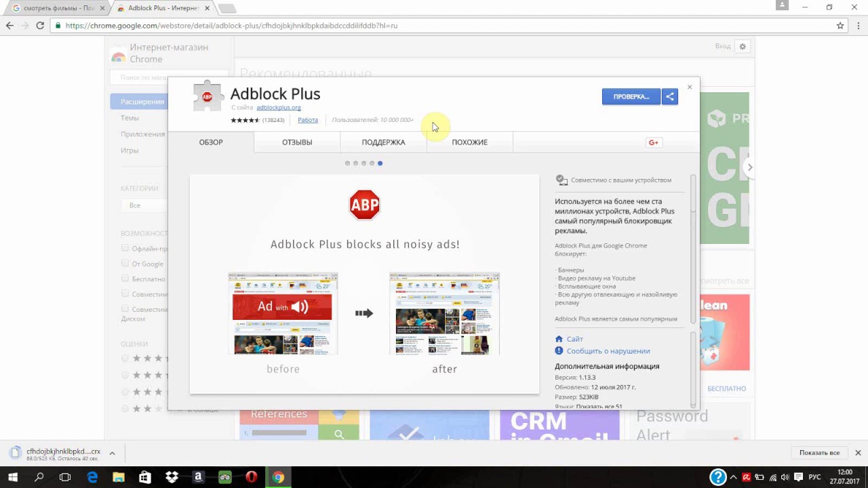Check the От Google checkbox
This screenshot has height=488, width=868.
coord(125,263)
